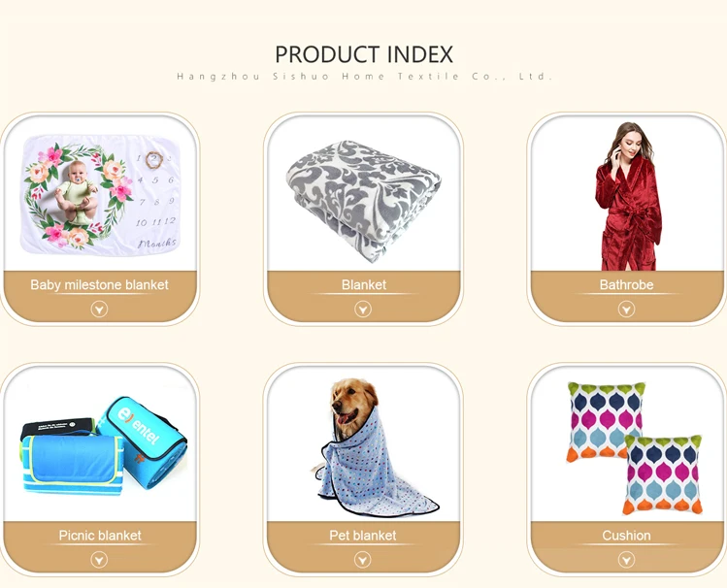Click the Hangzhou Sishuo Home Textile subtitle

364,76
